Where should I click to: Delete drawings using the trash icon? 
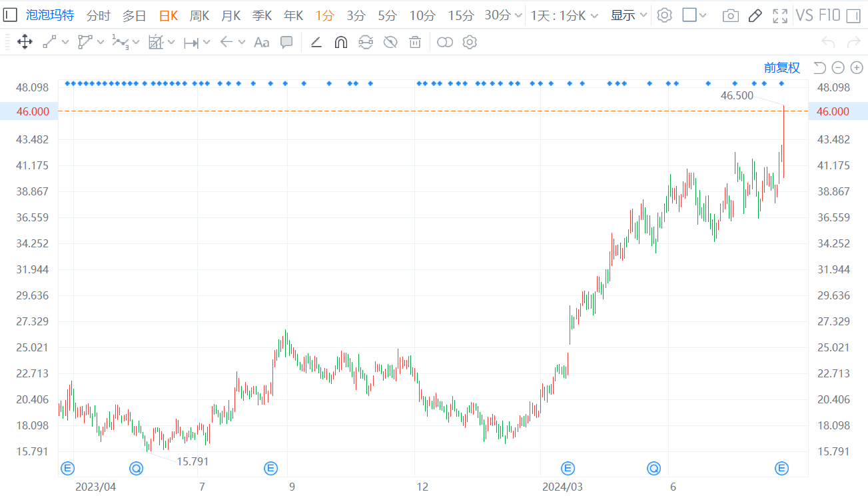(414, 42)
